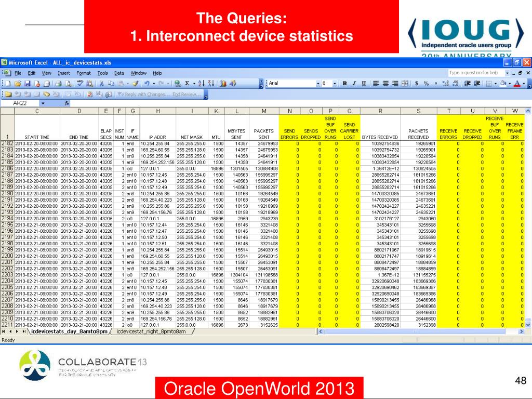Expand the Name Box dropdown arrow
Image resolution: width=532 pixels, height=399 pixels.
coord(43,103)
